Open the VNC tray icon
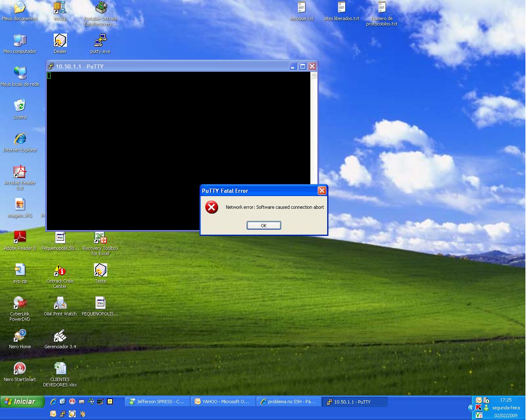Image resolution: width=532 pixels, height=420 pixels. (479, 415)
